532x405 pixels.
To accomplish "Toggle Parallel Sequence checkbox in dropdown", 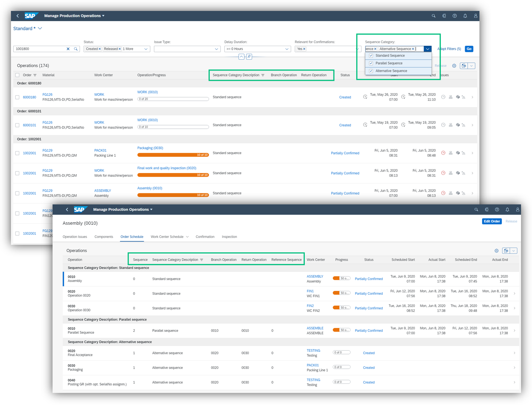I will click(x=371, y=63).
